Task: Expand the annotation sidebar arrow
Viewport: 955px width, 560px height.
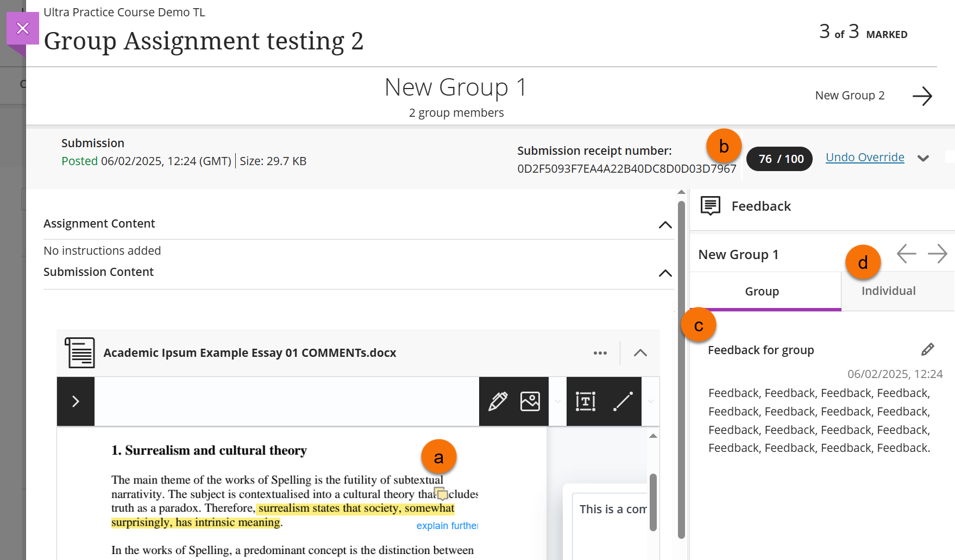Action: 76,401
